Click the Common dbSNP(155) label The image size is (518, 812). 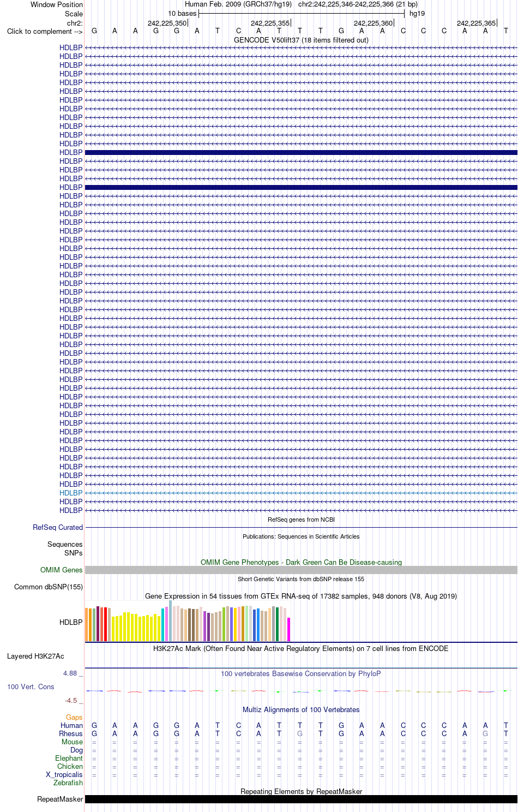point(49,587)
